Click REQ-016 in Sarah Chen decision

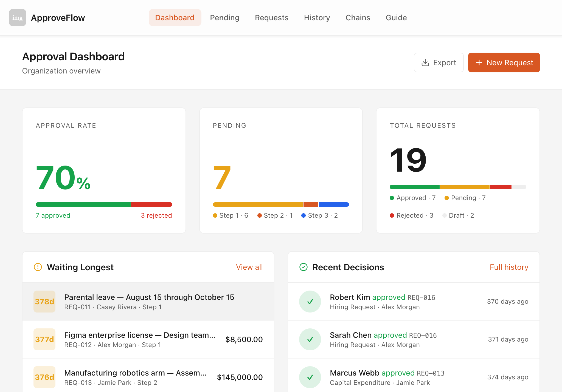coord(423,335)
